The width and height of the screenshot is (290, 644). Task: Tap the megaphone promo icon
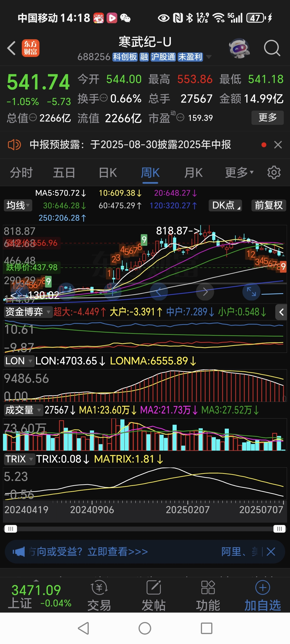(19, 551)
